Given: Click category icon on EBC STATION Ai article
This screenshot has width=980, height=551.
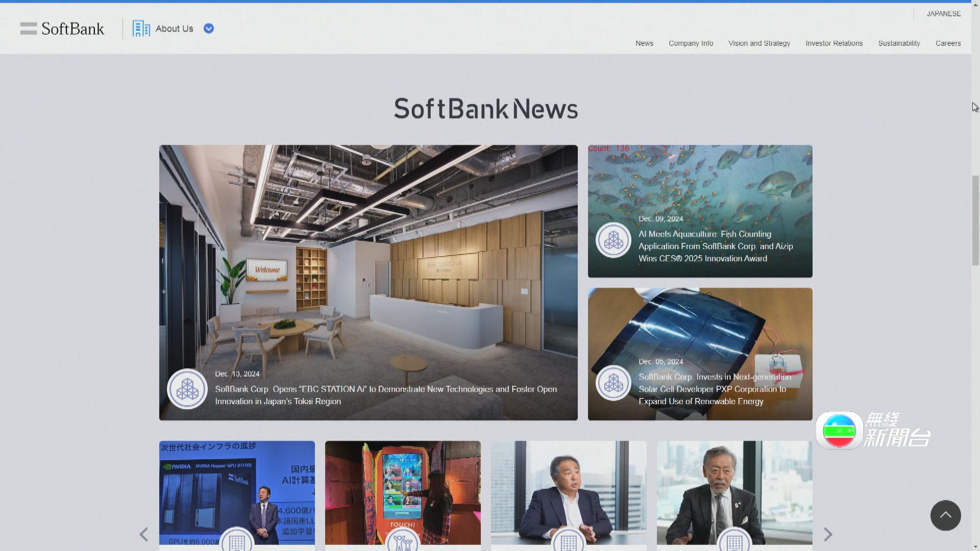Looking at the screenshot, I should (187, 389).
